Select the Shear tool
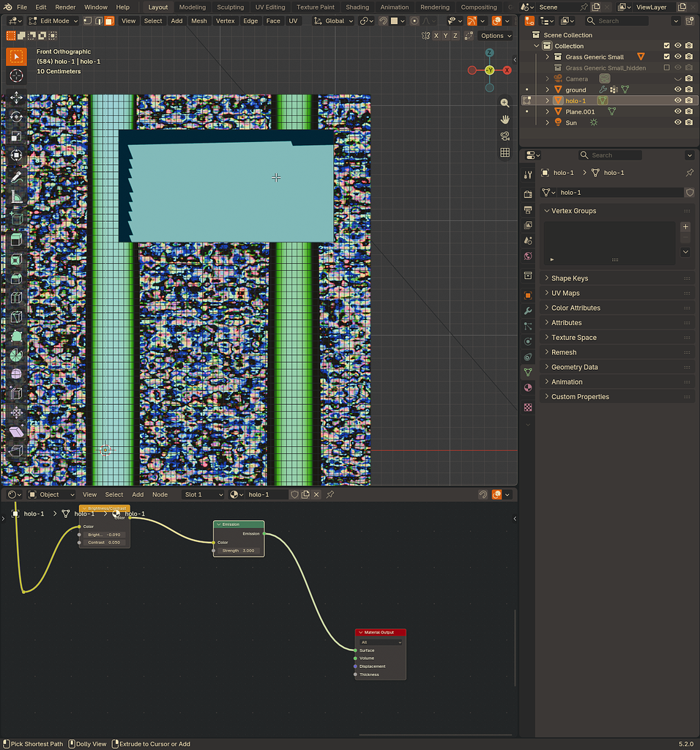The image size is (700, 750). (16, 432)
